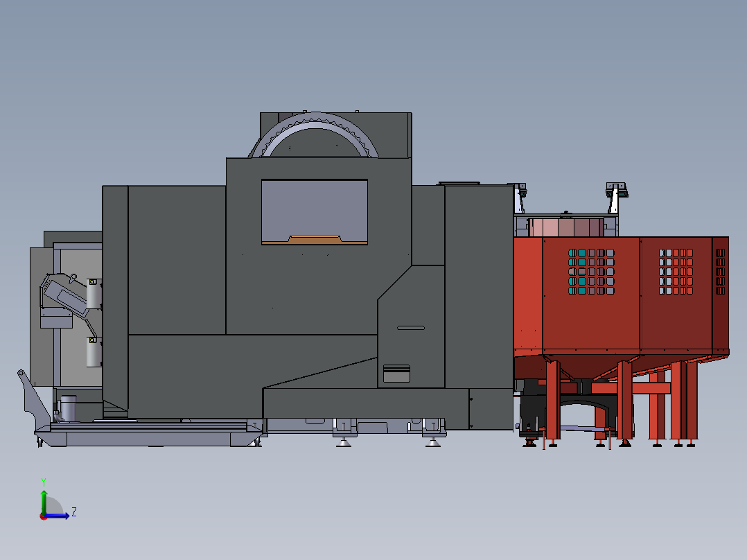The width and height of the screenshot is (747, 560).
Task: Select the slot handle on the dark door panel
Action: tap(411, 328)
